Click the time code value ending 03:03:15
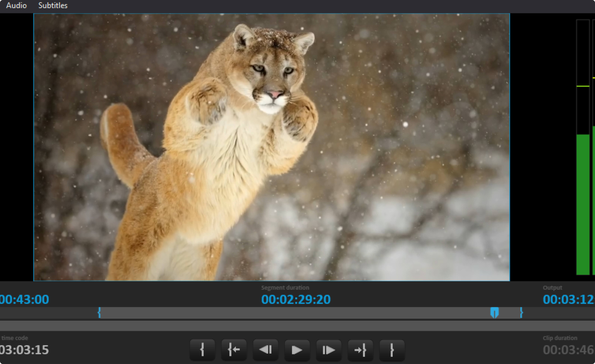This screenshot has width=595, height=364. [x=24, y=350]
